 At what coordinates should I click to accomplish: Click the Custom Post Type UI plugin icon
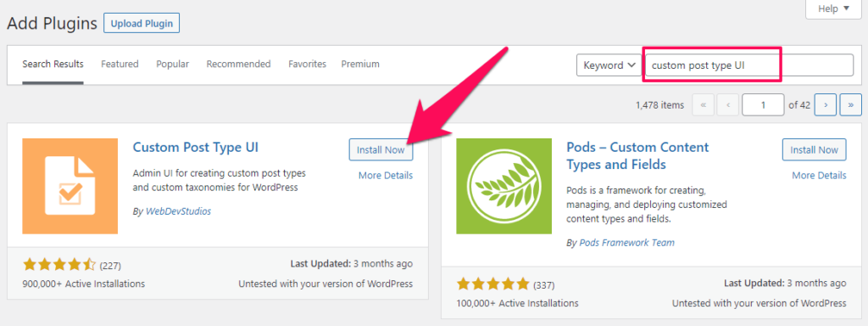click(70, 186)
